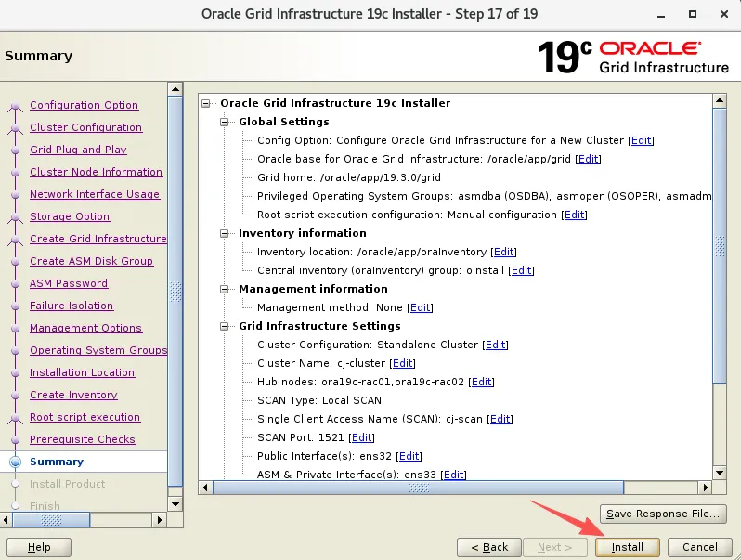
Task: Open Help for this step
Action: [x=39, y=547]
